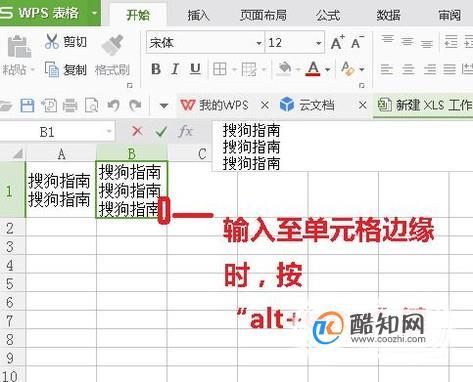This screenshot has height=382, width=473.
Task: Open the font size 12 dropdown
Action: click(318, 43)
